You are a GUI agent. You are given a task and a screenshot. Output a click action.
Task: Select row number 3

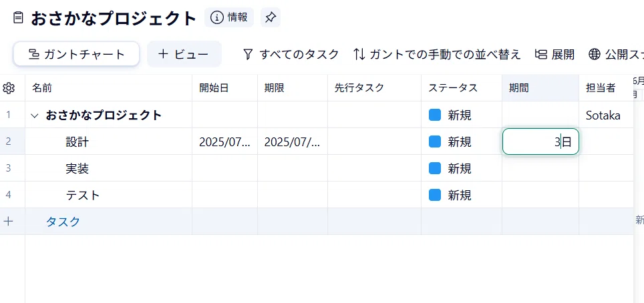click(x=9, y=168)
